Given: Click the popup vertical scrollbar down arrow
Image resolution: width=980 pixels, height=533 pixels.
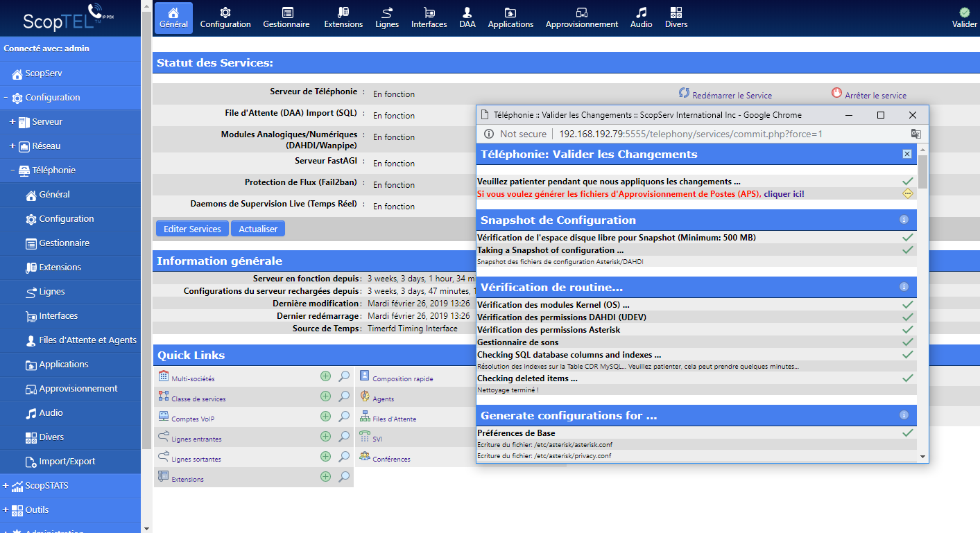Looking at the screenshot, I should (922, 457).
